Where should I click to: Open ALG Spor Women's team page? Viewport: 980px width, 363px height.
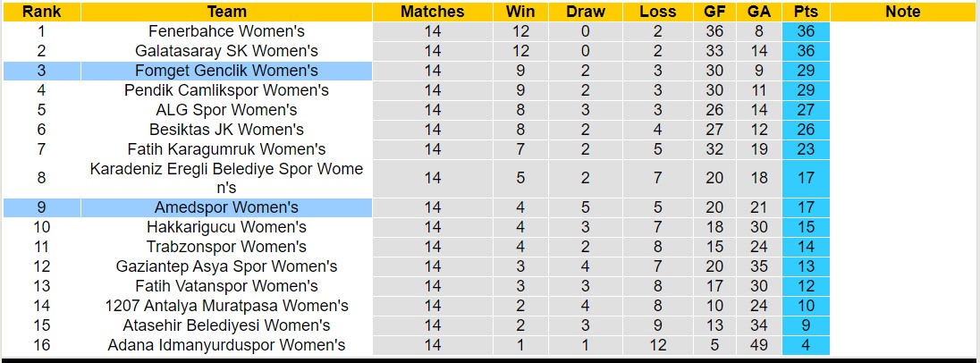point(226,110)
